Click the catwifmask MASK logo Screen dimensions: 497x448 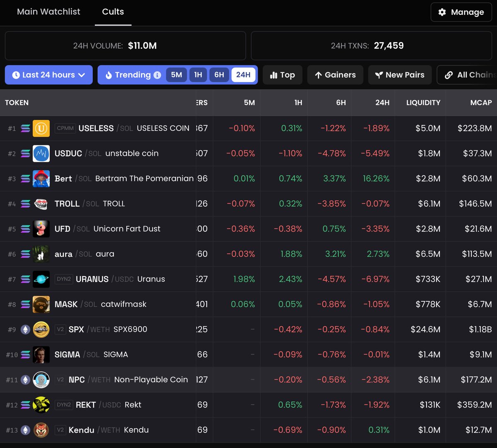(41, 304)
